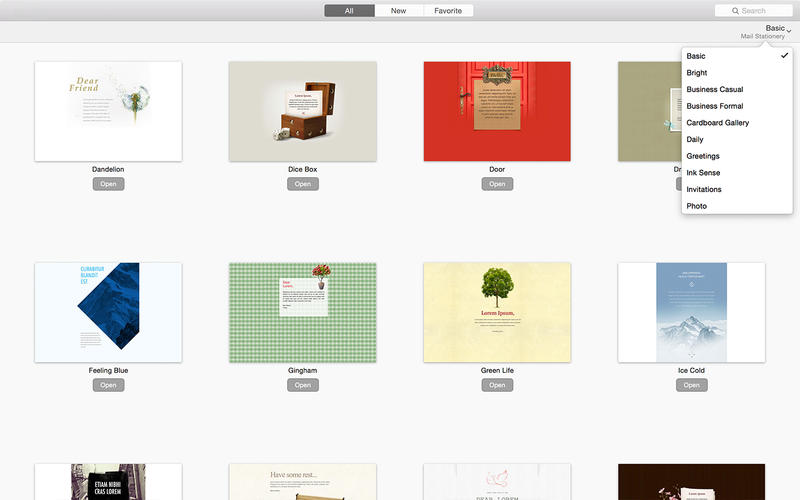800x500 pixels.
Task: Select the Green Life tree thumbnail
Action: (x=497, y=312)
